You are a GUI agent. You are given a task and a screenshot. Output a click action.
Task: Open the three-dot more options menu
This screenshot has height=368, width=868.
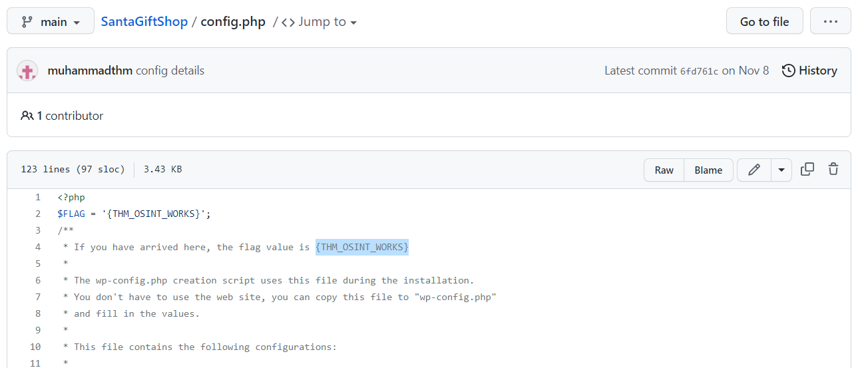(x=830, y=21)
